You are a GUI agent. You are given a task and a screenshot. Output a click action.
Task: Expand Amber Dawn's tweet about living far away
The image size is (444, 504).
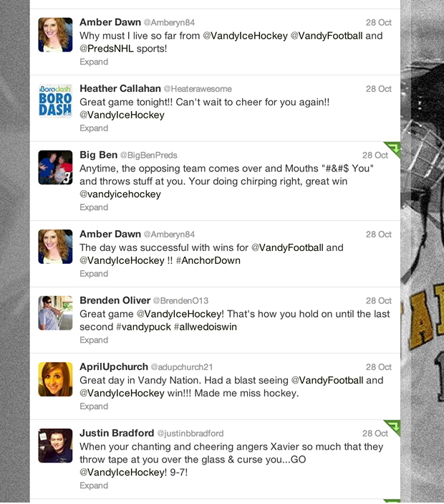[x=94, y=62]
